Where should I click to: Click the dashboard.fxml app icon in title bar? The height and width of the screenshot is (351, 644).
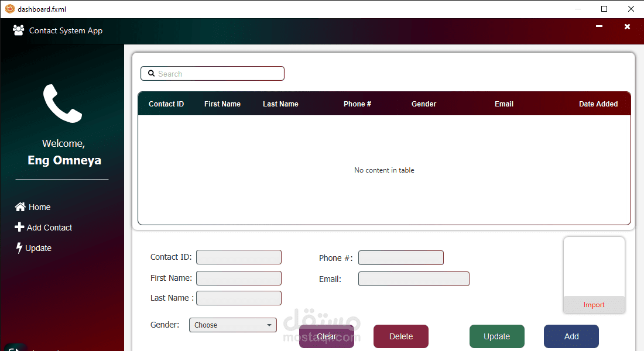10,9
